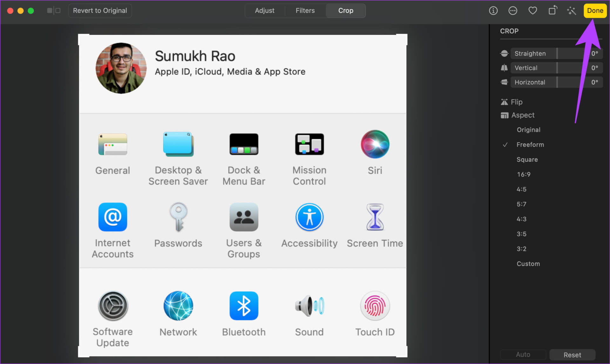The image size is (610, 364).
Task: Click the Flip label
Action: pos(517,102)
